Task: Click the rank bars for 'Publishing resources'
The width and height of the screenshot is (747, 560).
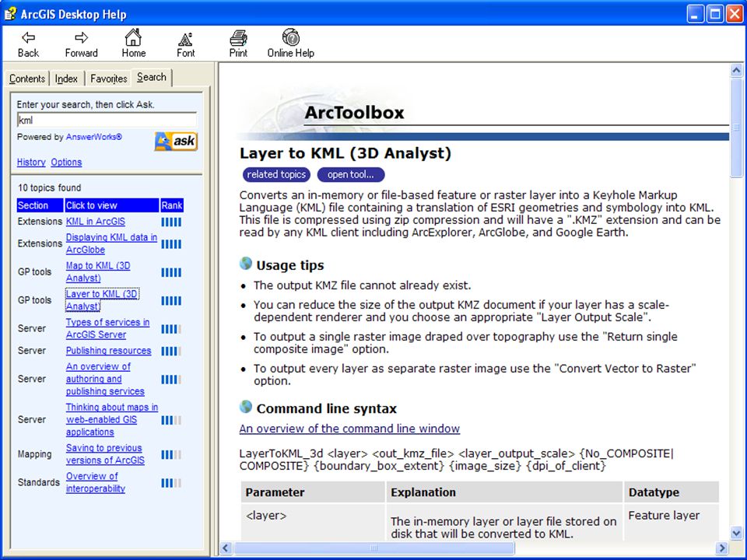Action: [x=171, y=351]
